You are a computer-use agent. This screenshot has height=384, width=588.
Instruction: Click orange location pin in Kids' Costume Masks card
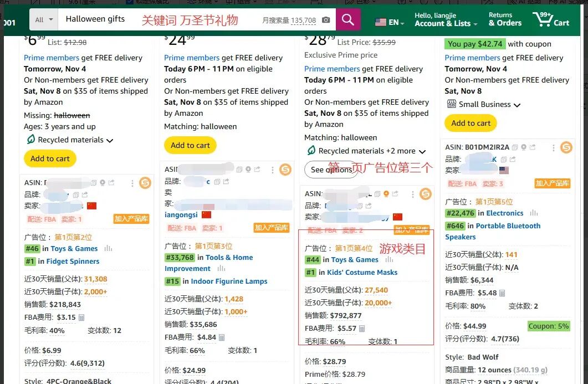click(386, 194)
